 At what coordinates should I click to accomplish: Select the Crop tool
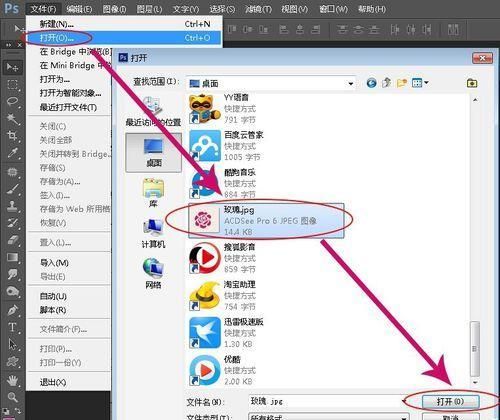pos(13,136)
